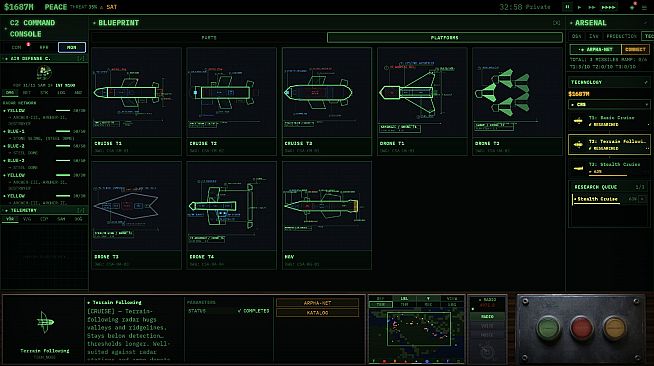Switch to the Parts tab
This screenshot has width=654, height=366.
point(209,38)
